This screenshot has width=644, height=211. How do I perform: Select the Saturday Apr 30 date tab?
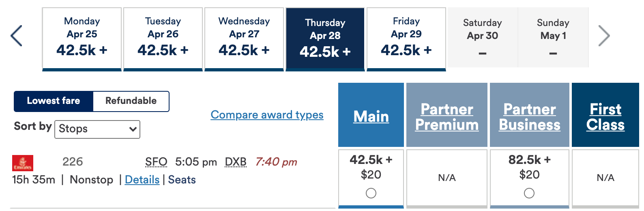coord(483,37)
